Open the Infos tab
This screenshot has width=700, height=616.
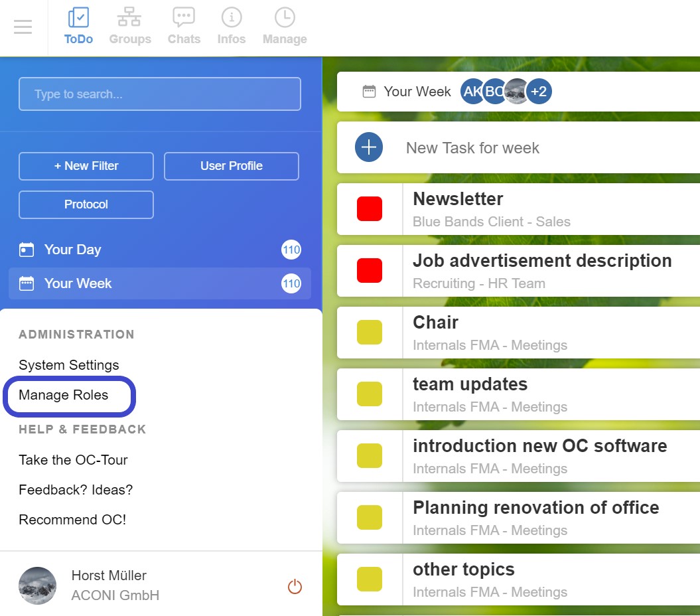tap(232, 27)
